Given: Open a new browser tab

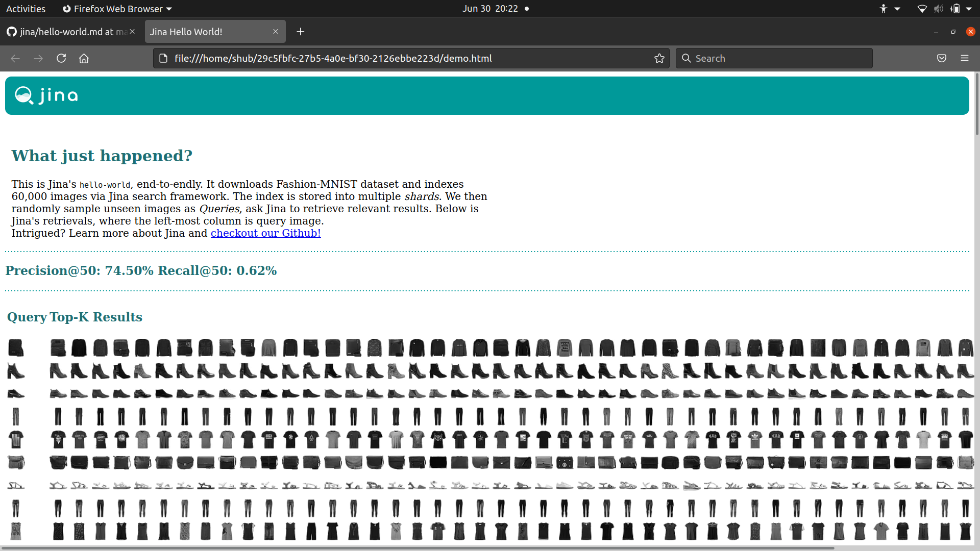Looking at the screenshot, I should tap(300, 32).
